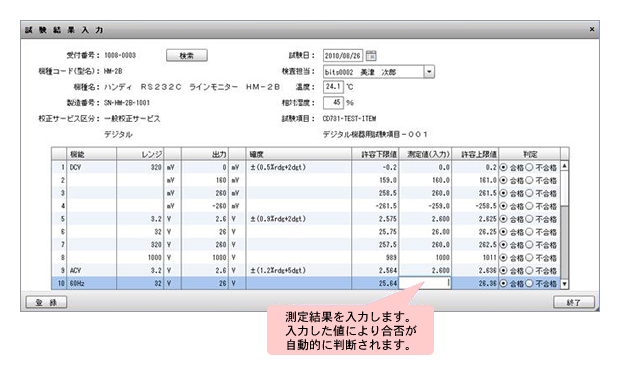Select 不合格 radio for row 10

coord(529,284)
